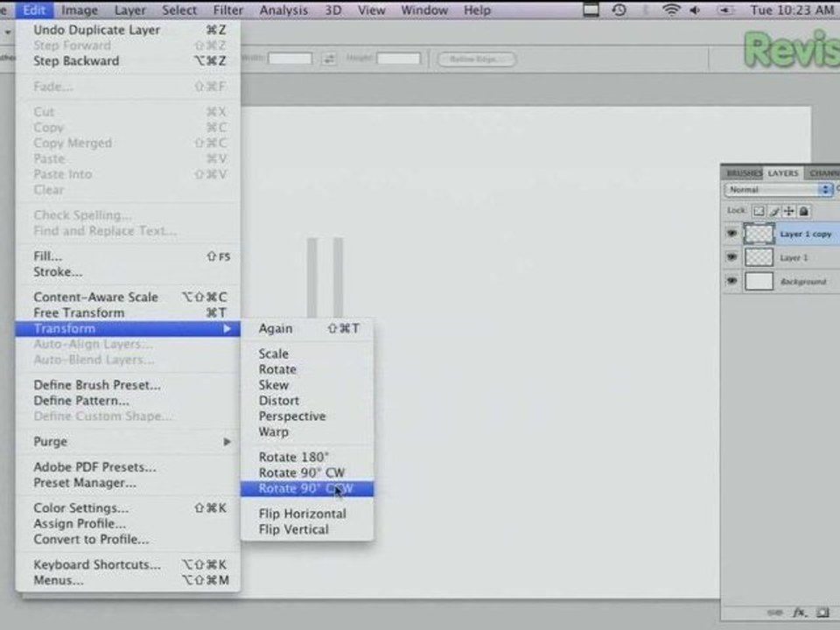Toggle lock position move icon

(x=788, y=211)
